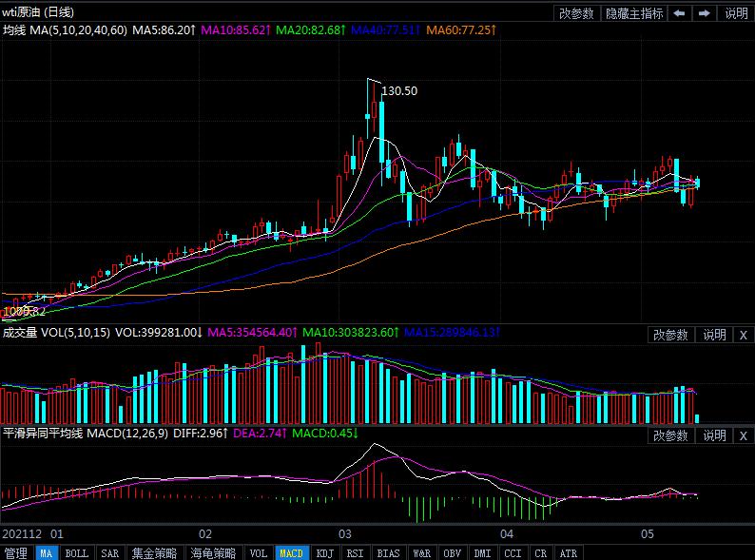Click 改参数 in the volume panel
The image size is (755, 560).
tap(670, 335)
